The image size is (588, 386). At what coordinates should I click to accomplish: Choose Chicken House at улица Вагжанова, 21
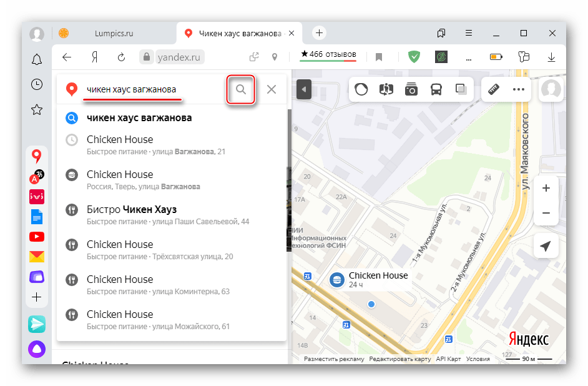(172, 145)
